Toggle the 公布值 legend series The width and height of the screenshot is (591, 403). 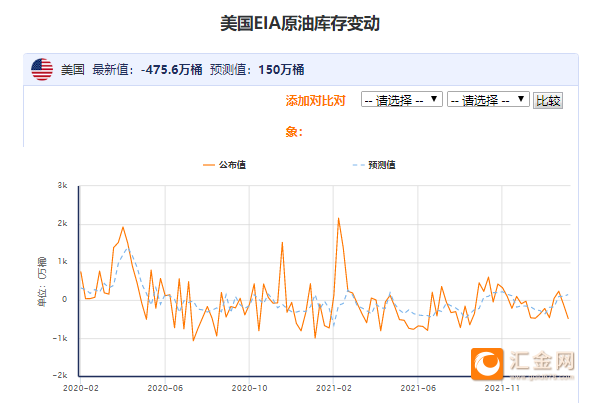(224, 165)
